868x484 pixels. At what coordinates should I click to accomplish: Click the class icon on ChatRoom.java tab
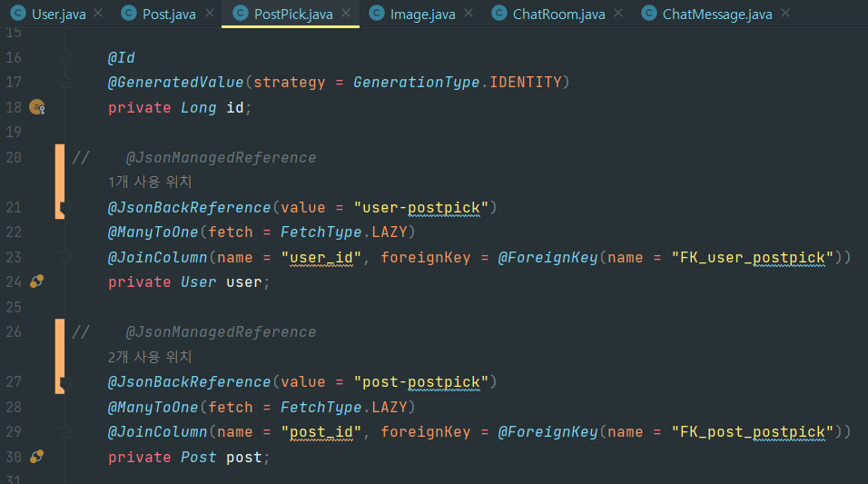(498, 14)
